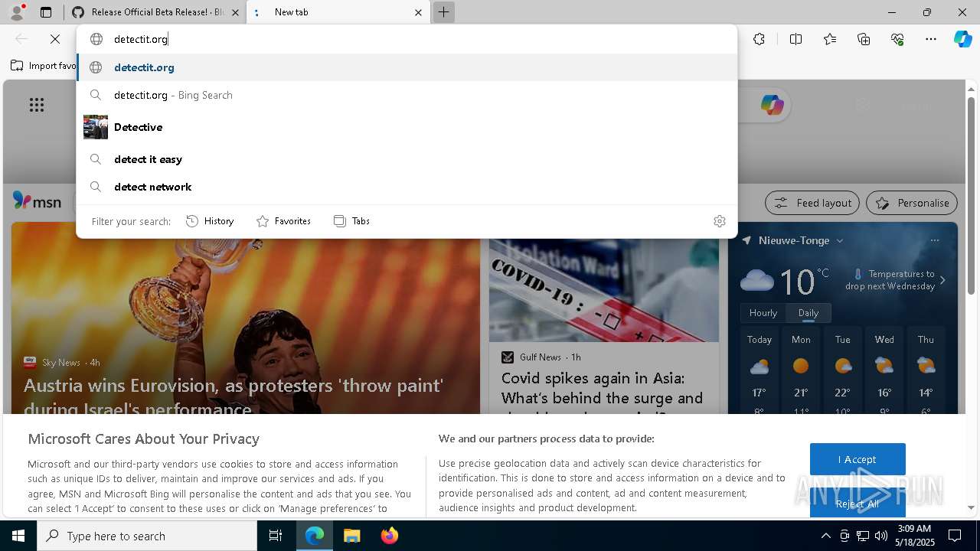Open the network icon in system tray
Image resolution: width=980 pixels, height=551 pixels.
[x=863, y=536]
